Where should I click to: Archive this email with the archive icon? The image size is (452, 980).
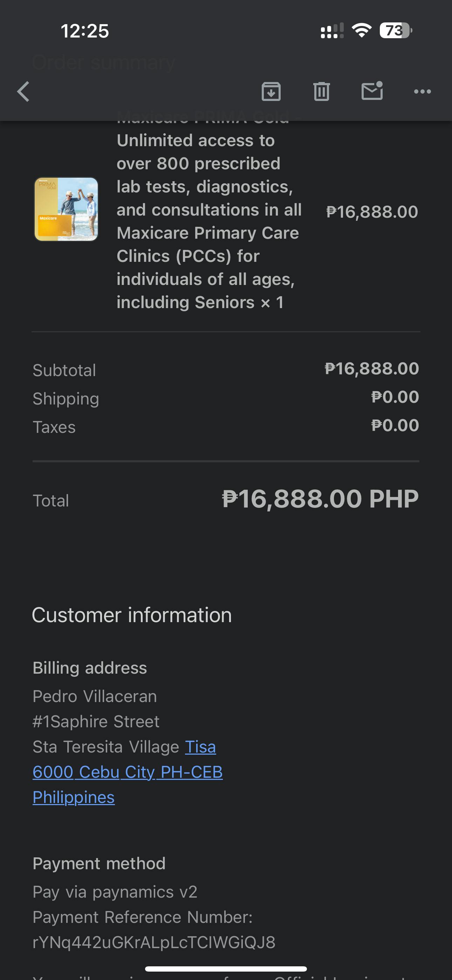pos(271,92)
